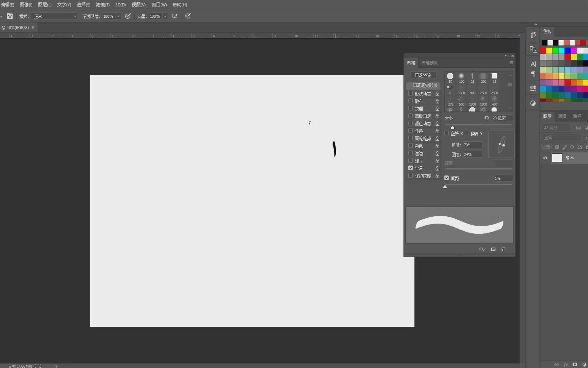Image resolution: width=588 pixels, height=368 pixels.
Task: Toggle live tip brush preview icon
Action: tap(482, 249)
